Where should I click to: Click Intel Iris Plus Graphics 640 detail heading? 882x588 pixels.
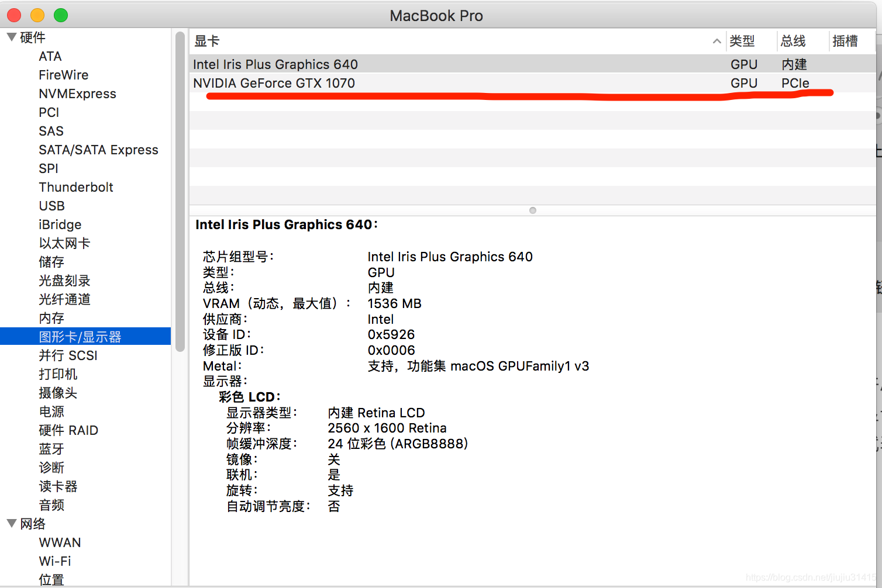point(287,224)
